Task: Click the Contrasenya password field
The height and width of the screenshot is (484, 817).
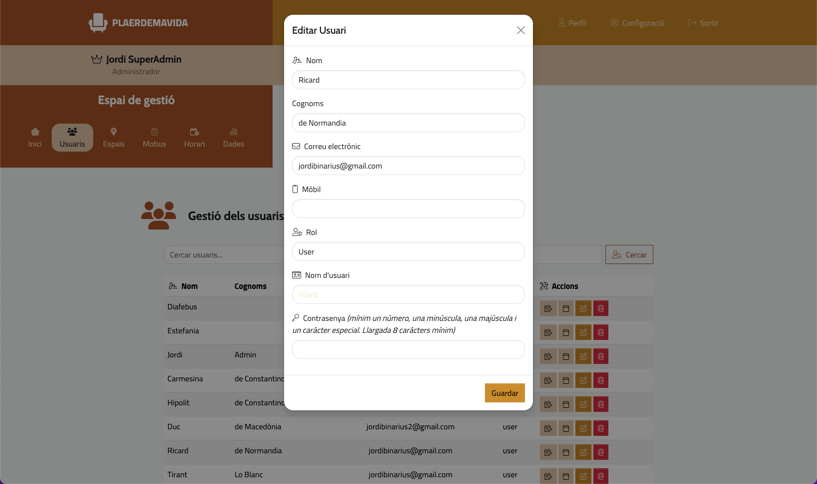Action: click(408, 350)
